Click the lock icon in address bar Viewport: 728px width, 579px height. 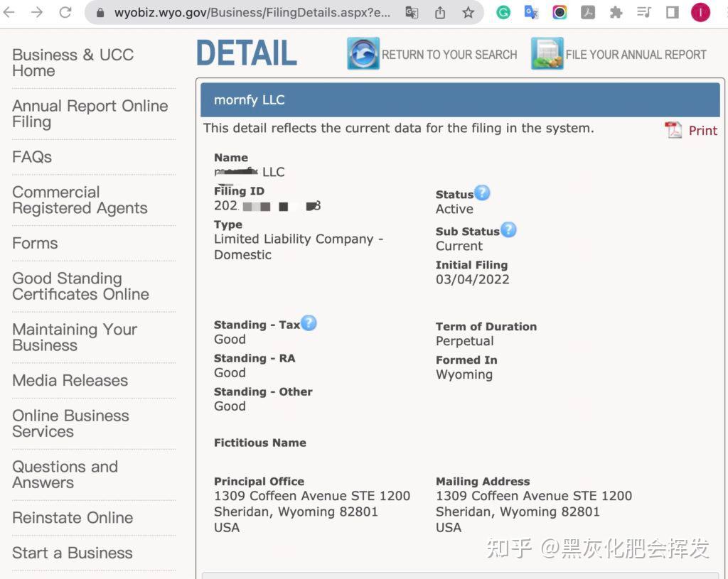tap(100, 13)
